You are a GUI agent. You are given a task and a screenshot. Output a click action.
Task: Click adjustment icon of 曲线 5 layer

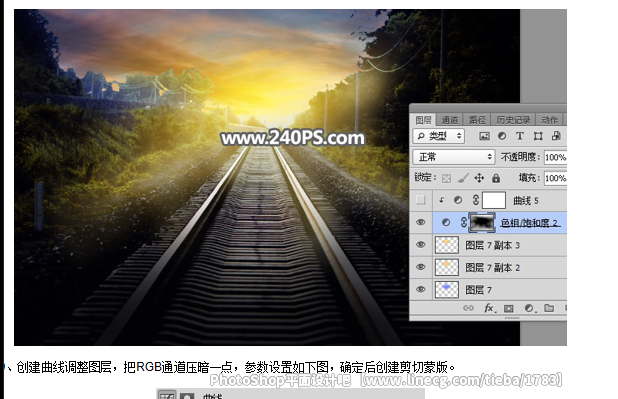(458, 200)
